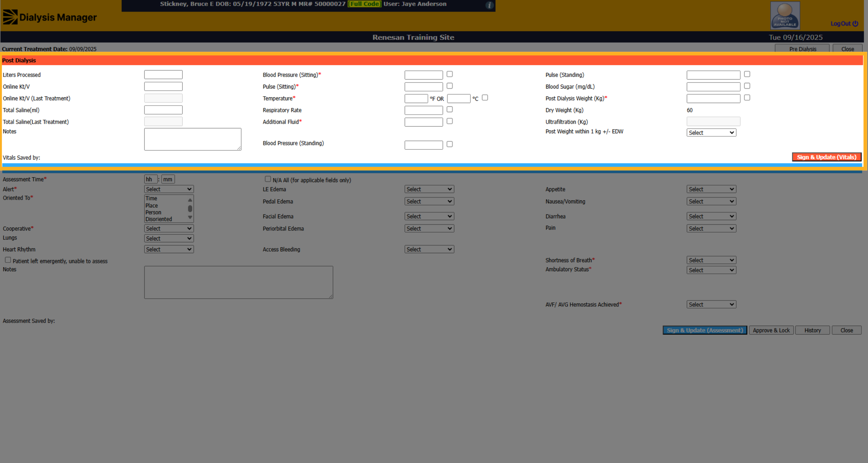
Task: Select Disoriented in Oriented To list
Action: [166, 219]
